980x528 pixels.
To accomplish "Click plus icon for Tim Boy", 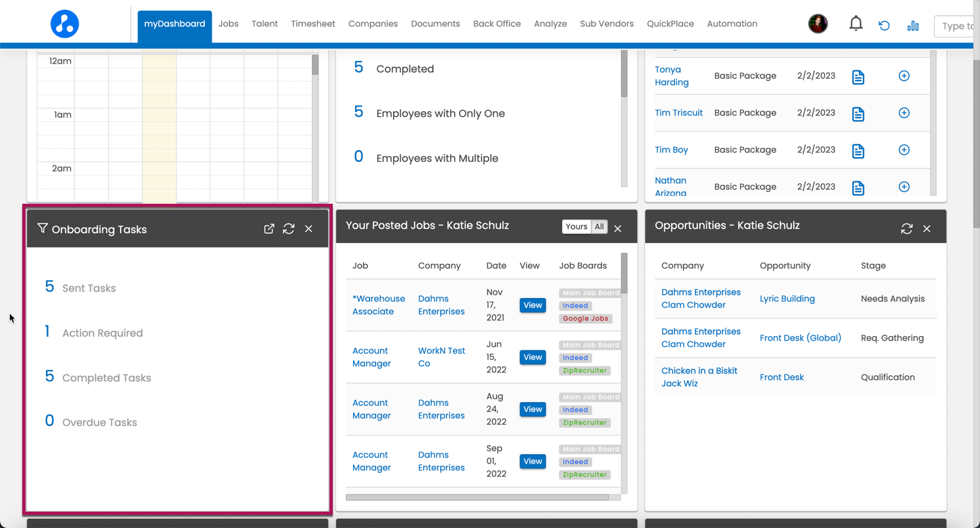I will coord(904,150).
